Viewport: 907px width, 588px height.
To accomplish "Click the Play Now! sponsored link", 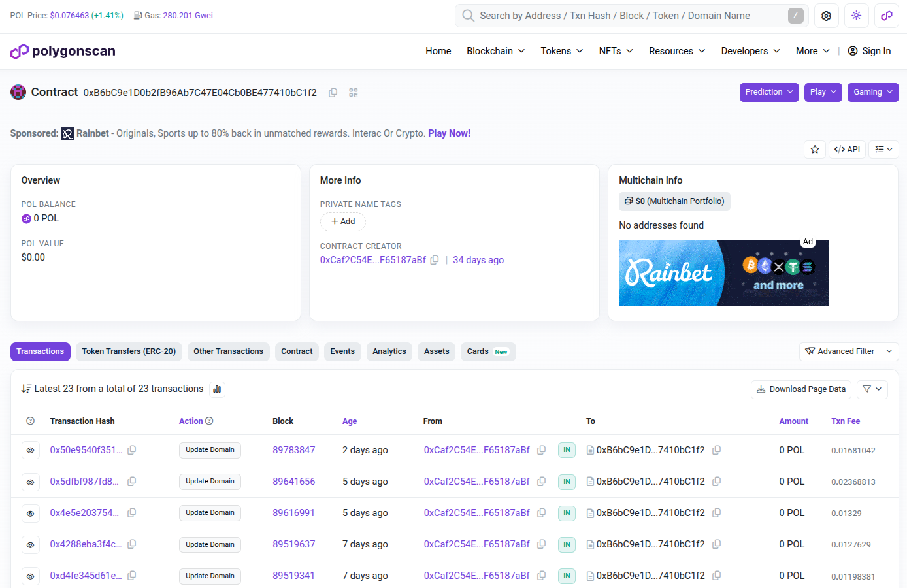I will [449, 133].
